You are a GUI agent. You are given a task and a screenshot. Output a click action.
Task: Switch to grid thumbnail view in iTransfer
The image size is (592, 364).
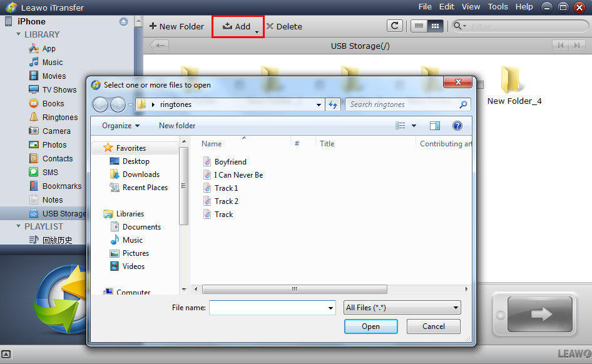click(x=435, y=26)
